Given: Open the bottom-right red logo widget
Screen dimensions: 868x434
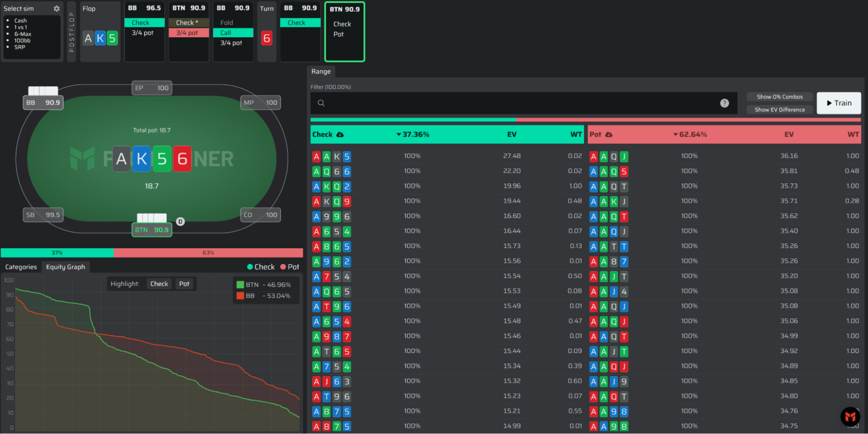Looking at the screenshot, I should click(x=850, y=416).
